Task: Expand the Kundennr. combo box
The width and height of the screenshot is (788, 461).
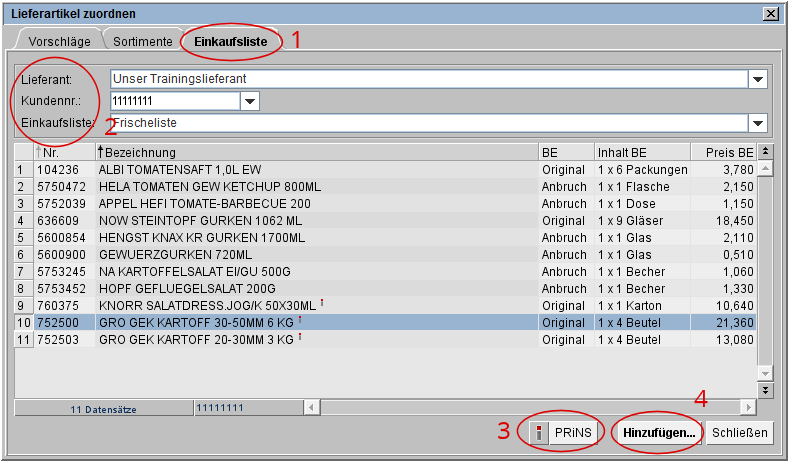Action: [x=250, y=101]
